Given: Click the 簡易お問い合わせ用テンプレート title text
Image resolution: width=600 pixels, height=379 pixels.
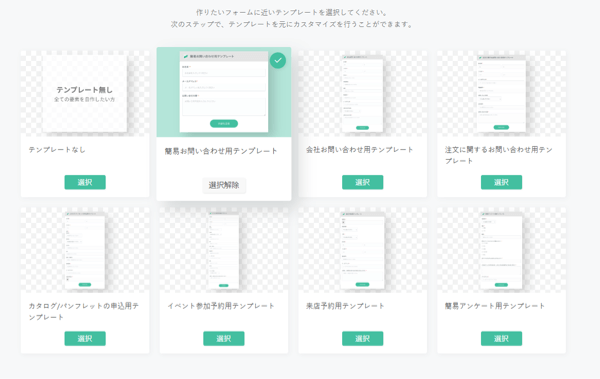Looking at the screenshot, I should point(221,151).
